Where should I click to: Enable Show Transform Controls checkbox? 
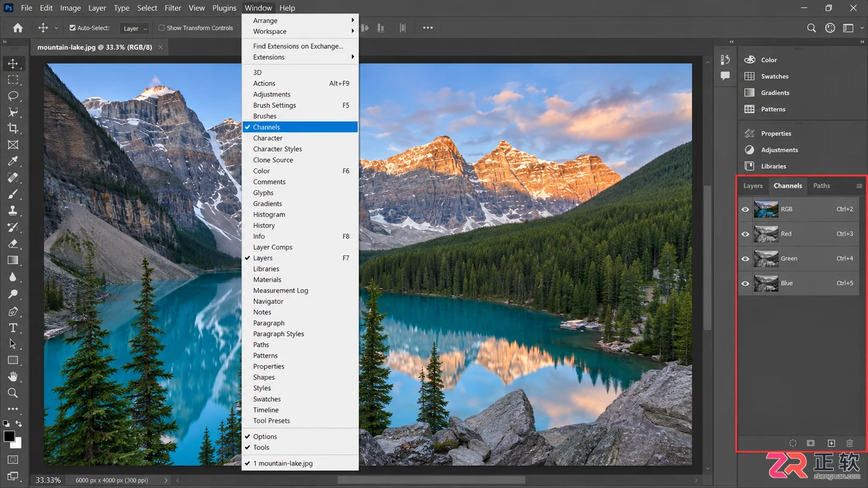162,28
